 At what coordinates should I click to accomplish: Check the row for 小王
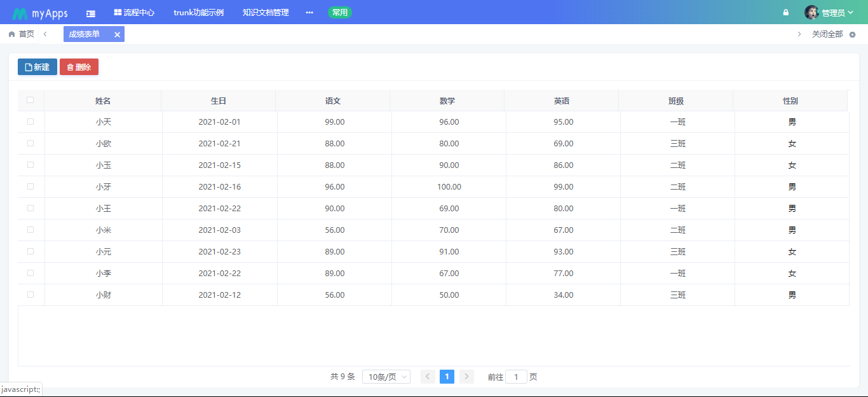click(x=30, y=208)
